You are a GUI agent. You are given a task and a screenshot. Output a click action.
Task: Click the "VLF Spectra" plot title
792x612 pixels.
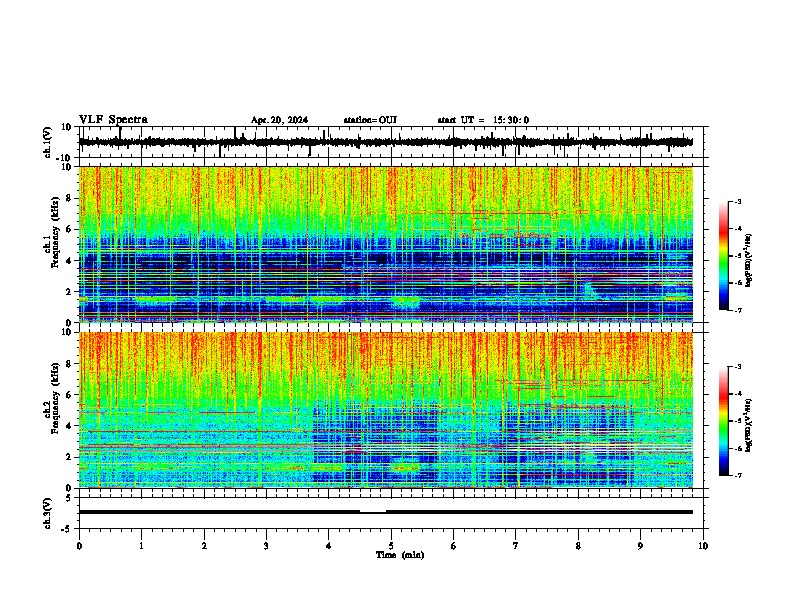tap(113, 120)
